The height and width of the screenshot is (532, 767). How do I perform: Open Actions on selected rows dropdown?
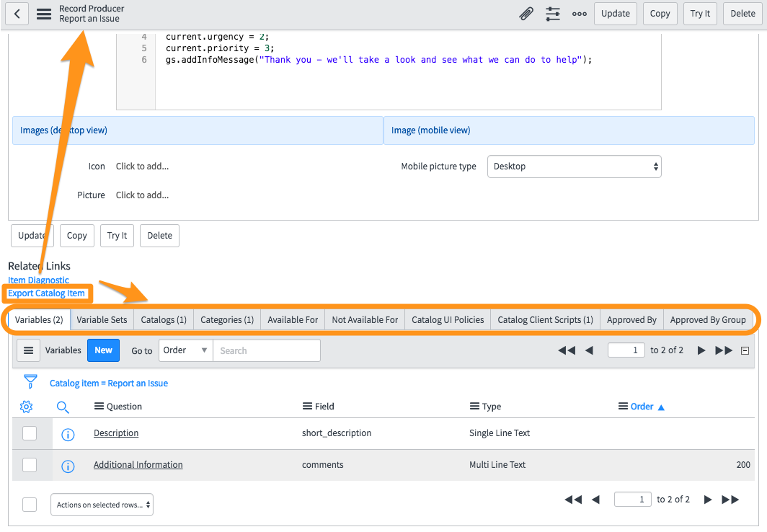pos(102,505)
